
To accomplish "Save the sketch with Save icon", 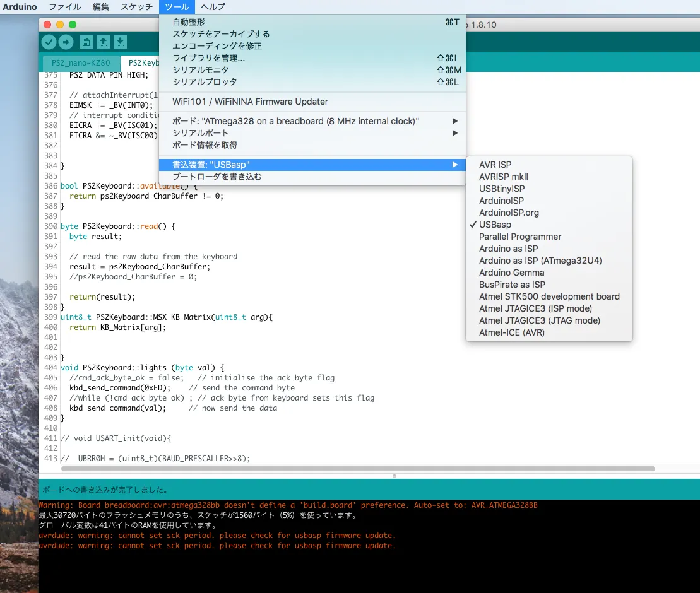I will [x=120, y=42].
